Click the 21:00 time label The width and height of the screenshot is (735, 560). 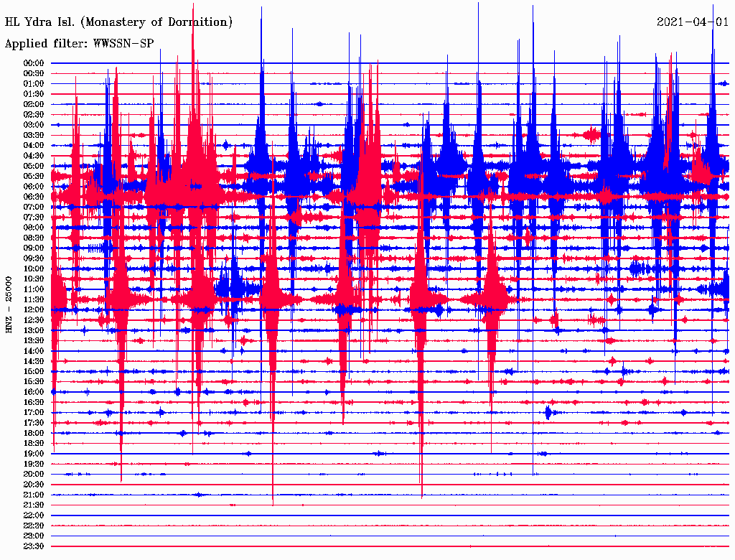tap(34, 495)
